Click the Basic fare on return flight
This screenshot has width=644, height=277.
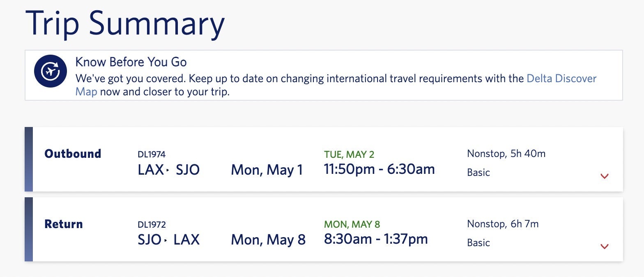478,243
